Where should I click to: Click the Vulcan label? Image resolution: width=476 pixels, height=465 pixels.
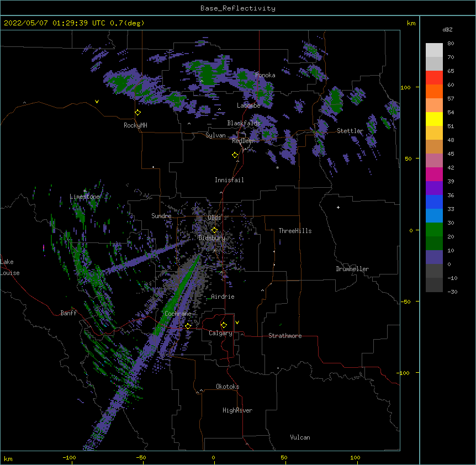300,437
